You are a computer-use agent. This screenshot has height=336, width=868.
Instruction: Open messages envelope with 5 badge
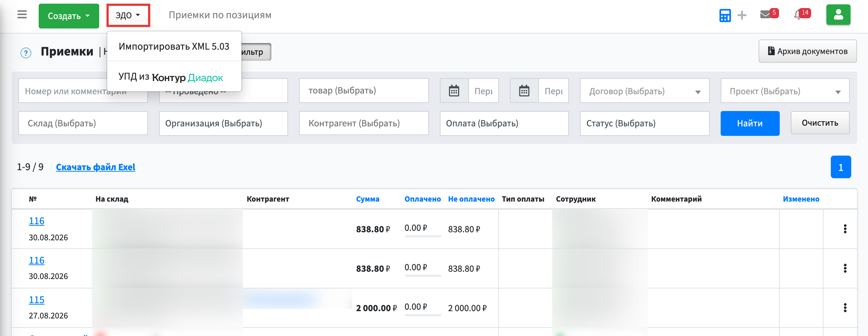pyautogui.click(x=769, y=14)
